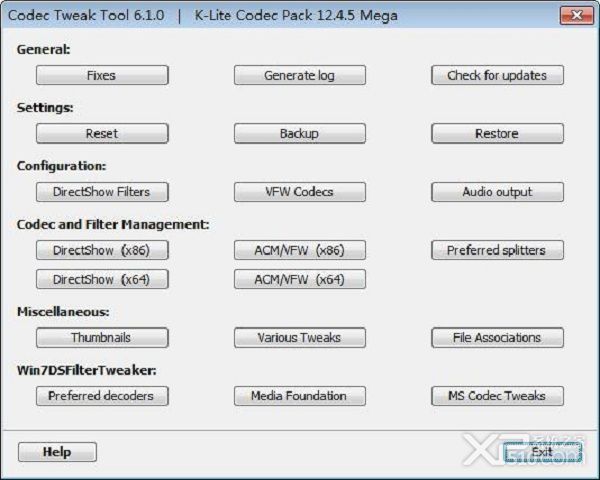600x480 pixels.
Task: Open DirectShow Filters configuration
Action: 102,192
